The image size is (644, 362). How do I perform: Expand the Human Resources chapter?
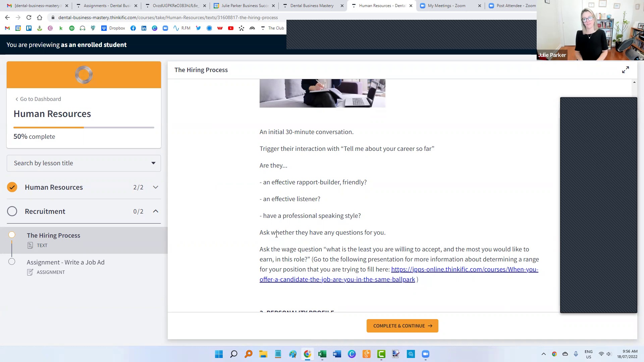[155, 187]
